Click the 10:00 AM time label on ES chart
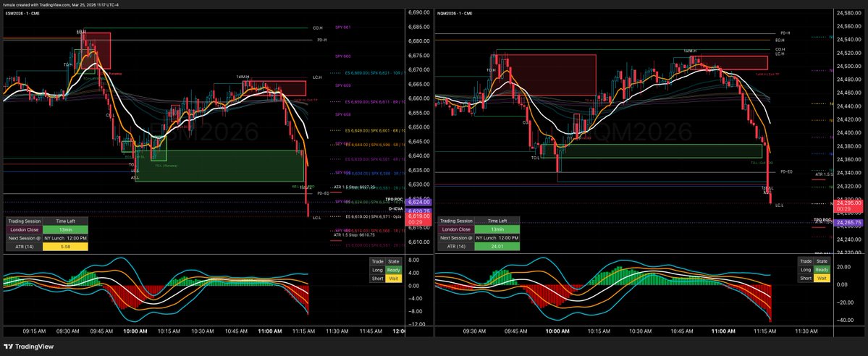 (135, 331)
